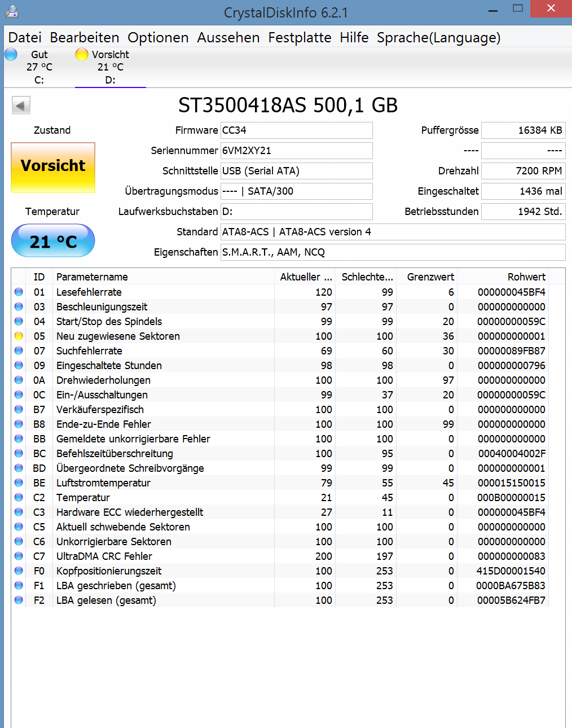Open the Sprache(Language) menu
This screenshot has height=728, width=572.
tap(439, 37)
